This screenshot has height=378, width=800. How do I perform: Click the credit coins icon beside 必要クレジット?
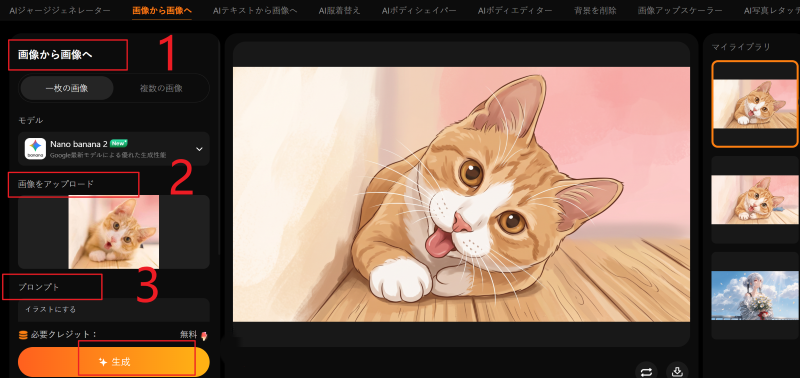pos(22,335)
